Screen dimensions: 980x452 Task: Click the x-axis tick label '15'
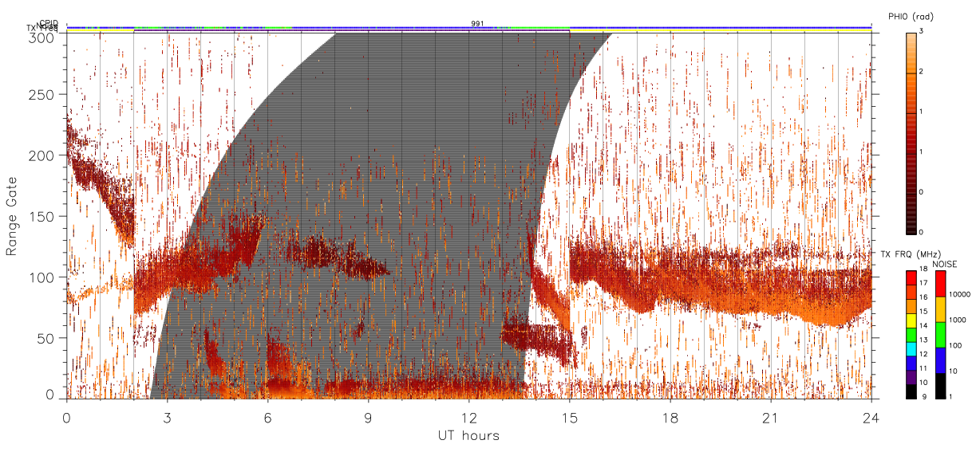tap(569, 418)
